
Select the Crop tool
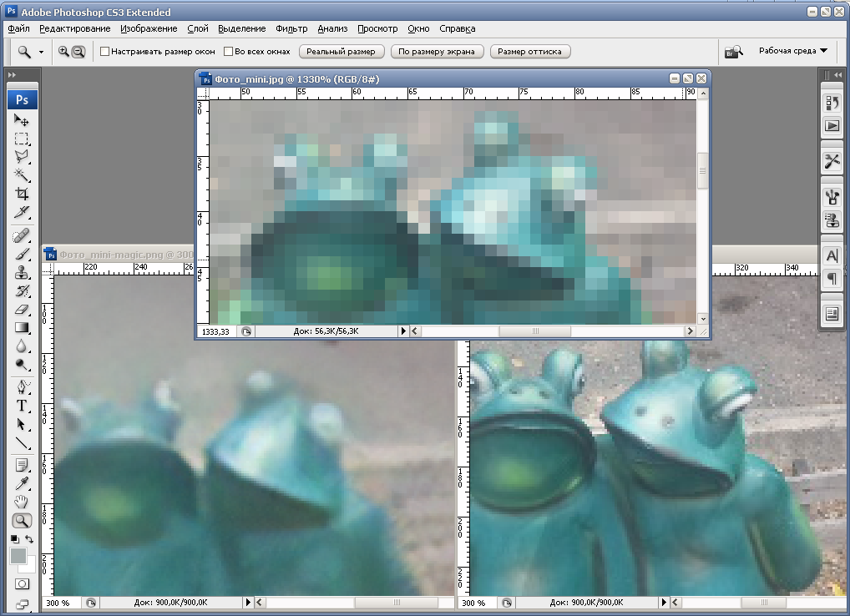[x=22, y=194]
